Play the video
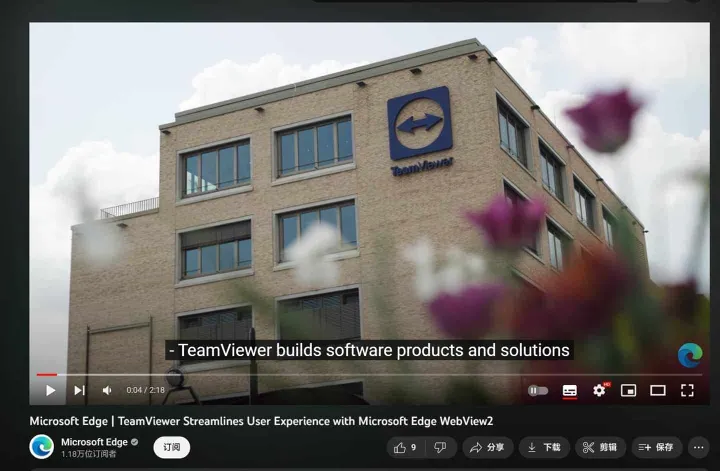 coord(51,390)
